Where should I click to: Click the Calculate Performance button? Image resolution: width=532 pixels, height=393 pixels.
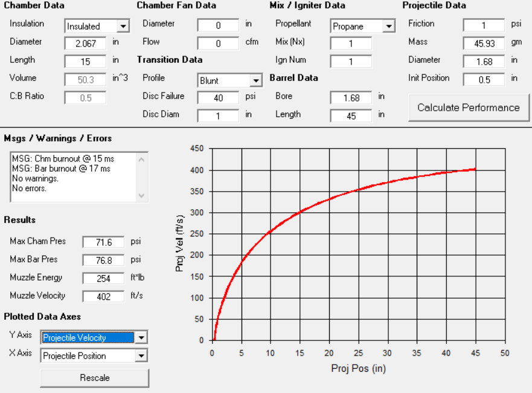468,108
